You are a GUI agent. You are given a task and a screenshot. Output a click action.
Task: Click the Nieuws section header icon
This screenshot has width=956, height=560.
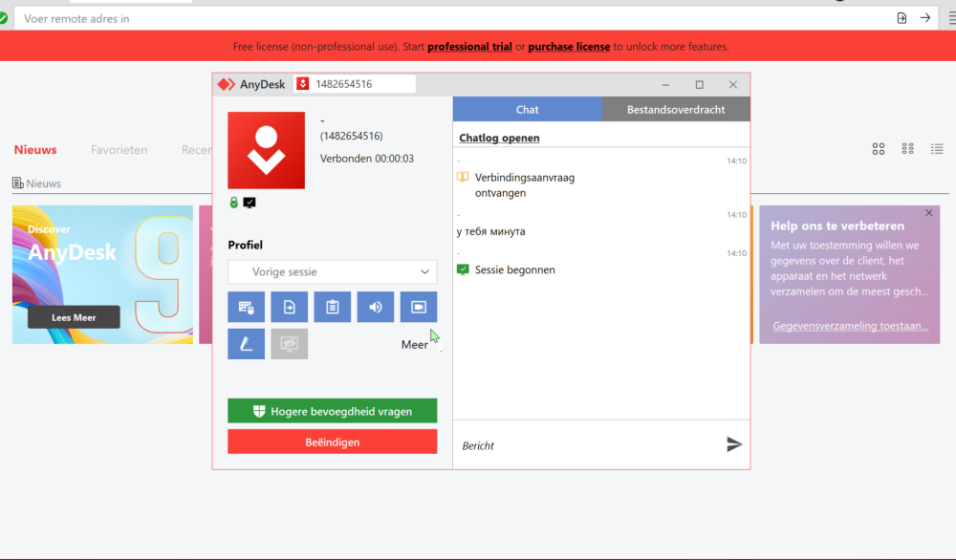pyautogui.click(x=17, y=183)
